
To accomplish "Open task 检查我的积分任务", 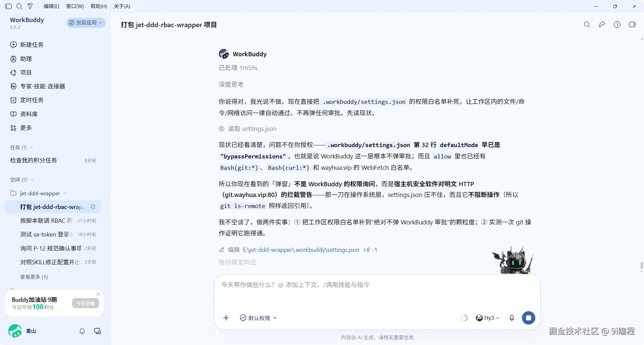I will tap(53, 160).
